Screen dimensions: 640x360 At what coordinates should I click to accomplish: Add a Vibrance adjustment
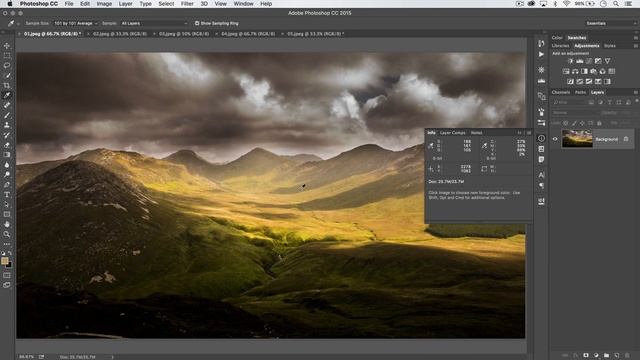[x=607, y=61]
